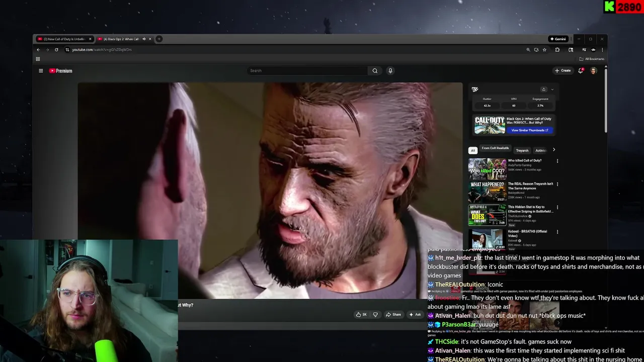Image resolution: width=644 pixels, height=362 pixels.
Task: Open the profile icon in Chrome toolbar
Action: (x=593, y=50)
